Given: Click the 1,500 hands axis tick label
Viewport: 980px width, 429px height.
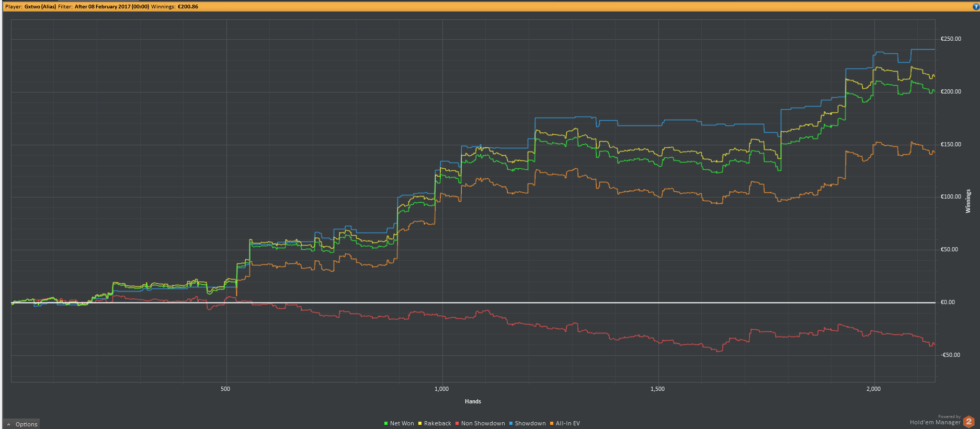Looking at the screenshot, I should [658, 389].
